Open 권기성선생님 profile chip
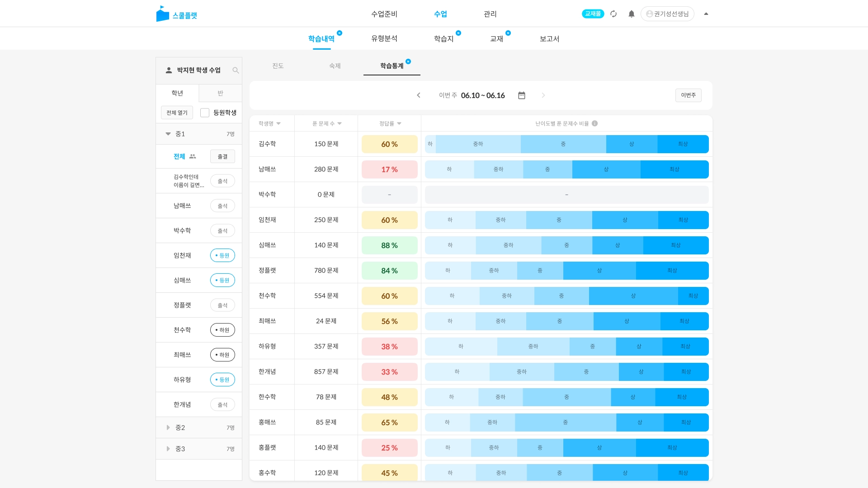The image size is (868, 488). 667,14
